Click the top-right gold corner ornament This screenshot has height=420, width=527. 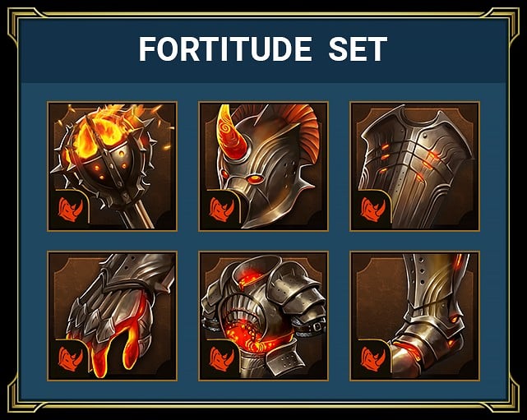pos(502,25)
